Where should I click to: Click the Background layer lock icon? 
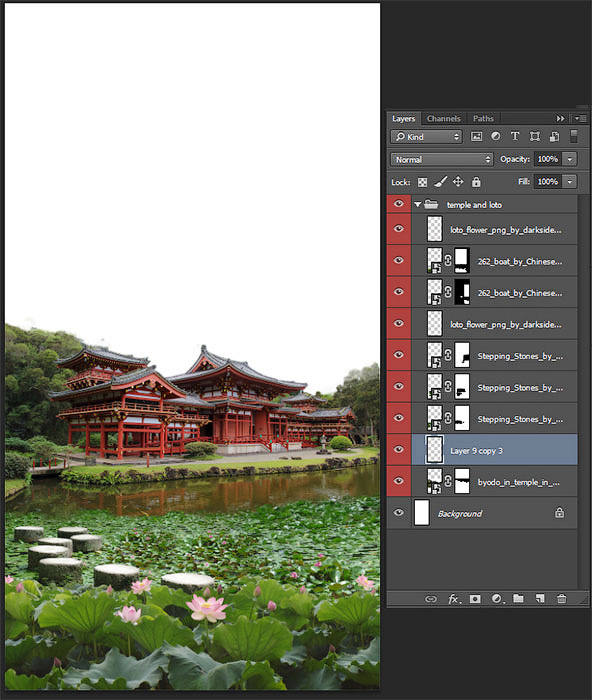[x=559, y=512]
